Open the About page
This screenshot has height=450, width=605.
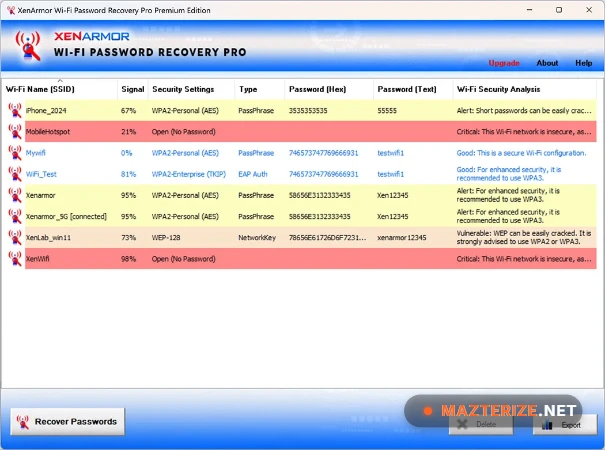point(547,63)
